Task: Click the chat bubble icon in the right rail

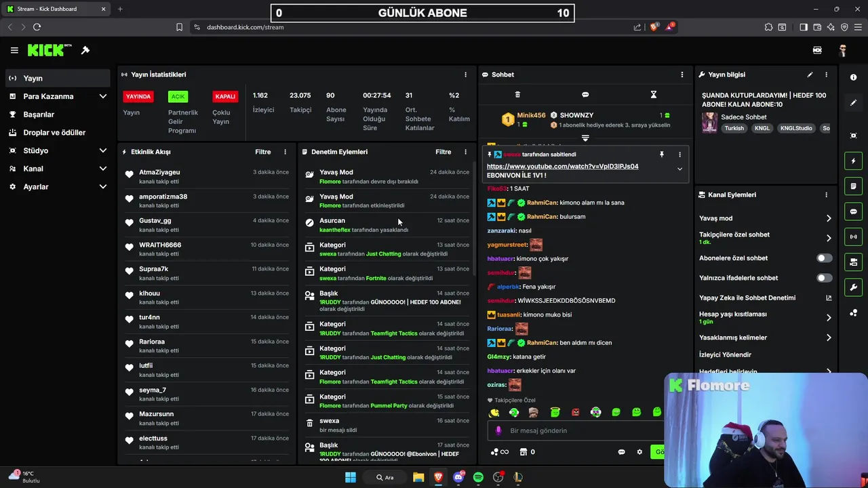Action: (853, 211)
